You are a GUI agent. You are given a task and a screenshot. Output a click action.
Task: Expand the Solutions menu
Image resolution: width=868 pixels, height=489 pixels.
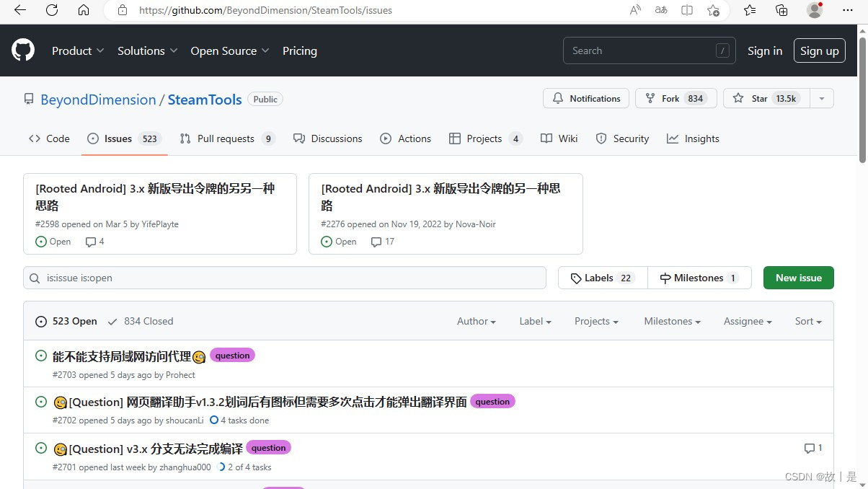(x=147, y=50)
